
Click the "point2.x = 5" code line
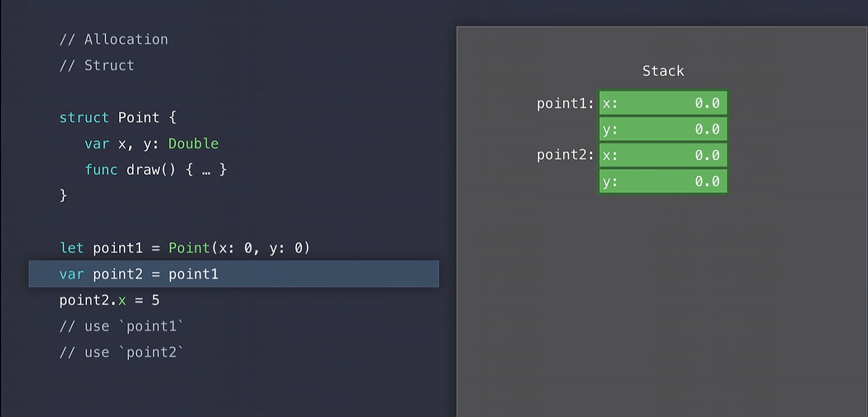click(109, 300)
